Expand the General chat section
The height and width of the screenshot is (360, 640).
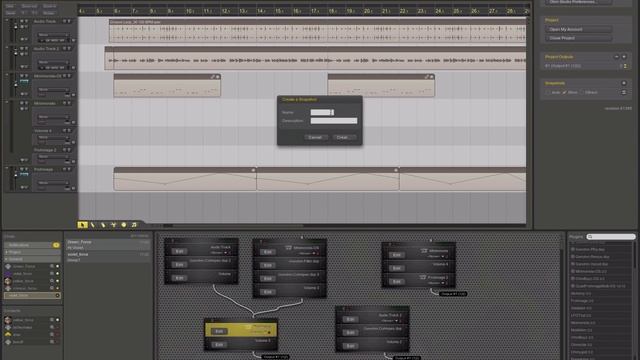click(x=32, y=259)
